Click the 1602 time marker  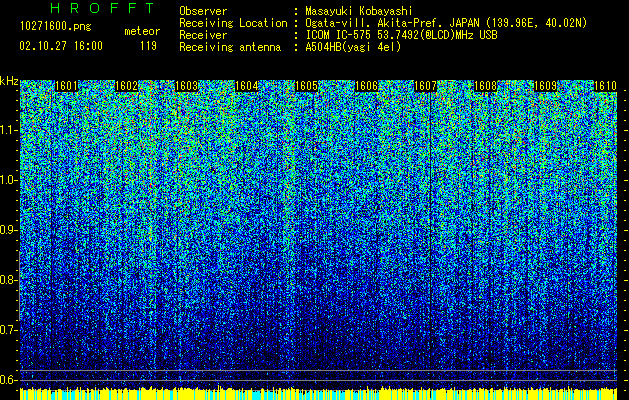(x=127, y=86)
